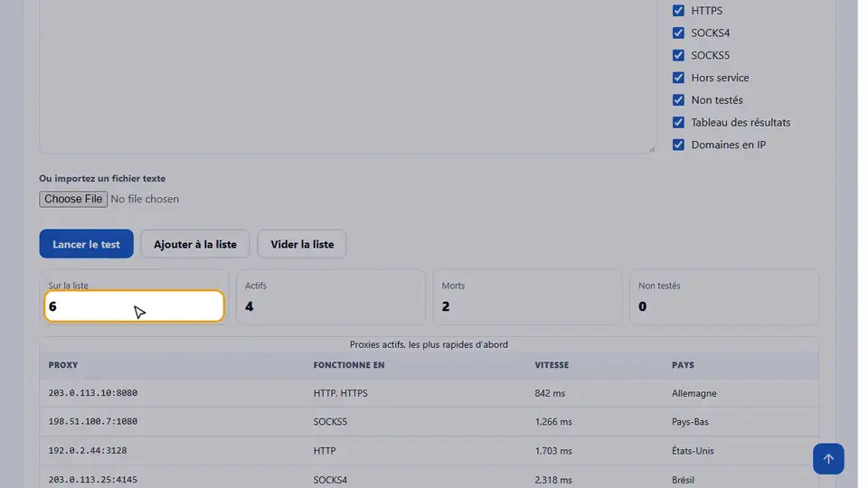Click the Proxies actifs table caption
The width and height of the screenshot is (868, 488).
[x=429, y=344]
